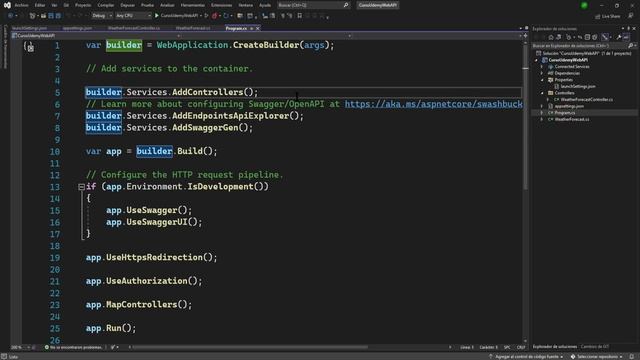Click the Save All toolbar icon
The height and width of the screenshot is (360, 640).
pyautogui.click(x=58, y=16)
